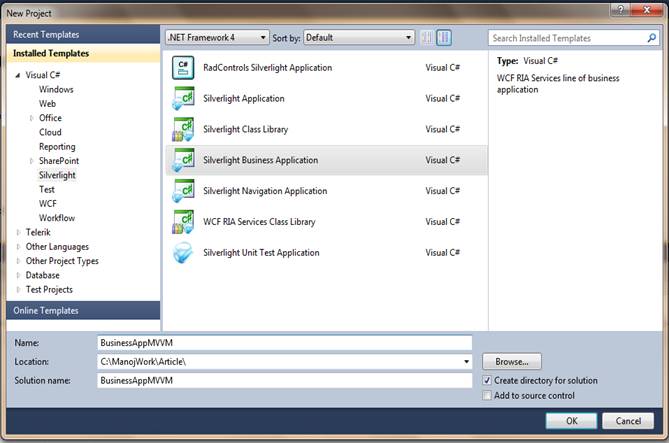This screenshot has height=443, width=669.
Task: Select the WCF category
Action: tap(48, 204)
